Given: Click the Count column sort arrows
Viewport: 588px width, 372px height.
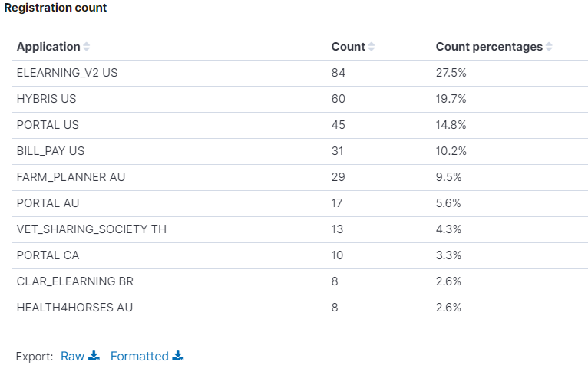Looking at the screenshot, I should (372, 47).
